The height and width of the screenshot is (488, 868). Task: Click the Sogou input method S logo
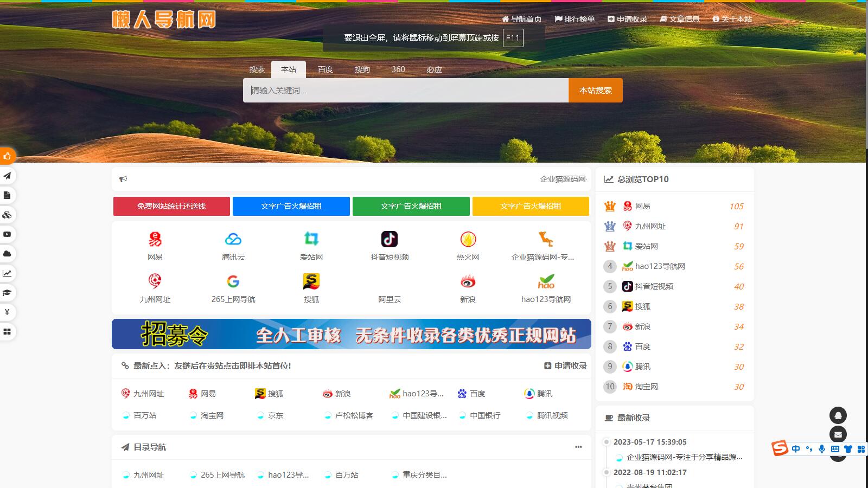780,448
